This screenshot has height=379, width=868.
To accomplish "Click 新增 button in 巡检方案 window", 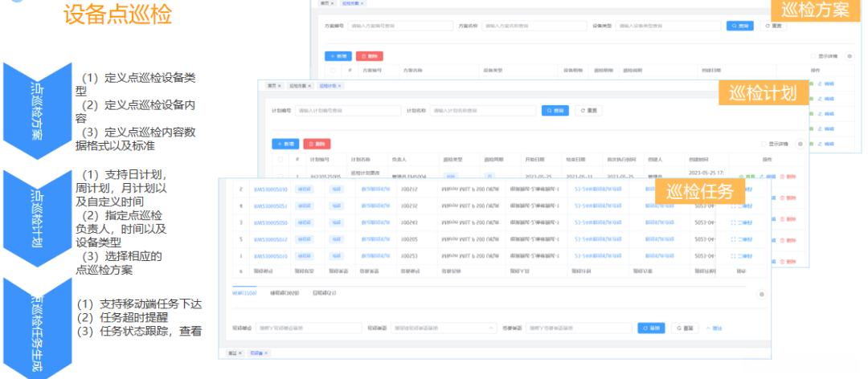I will (x=338, y=56).
